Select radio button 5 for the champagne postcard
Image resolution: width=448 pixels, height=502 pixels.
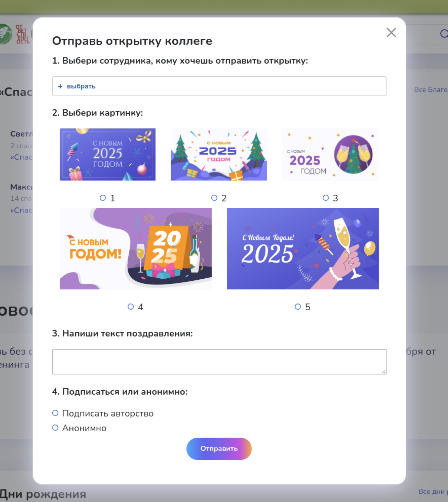[x=298, y=307]
